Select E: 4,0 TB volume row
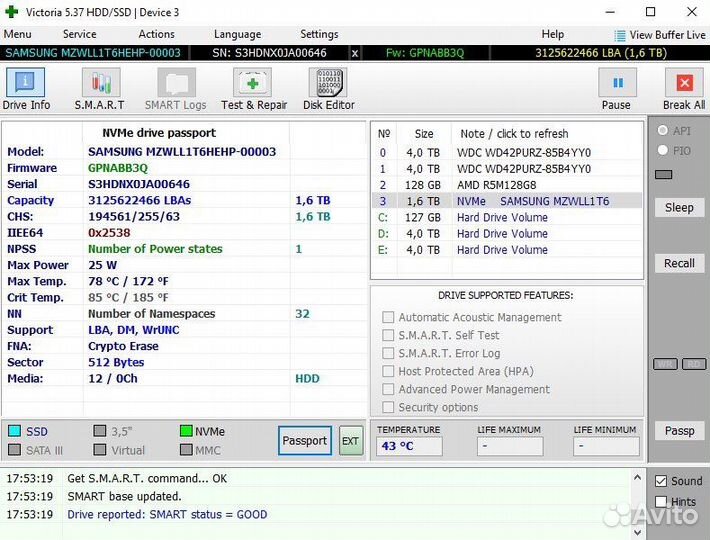710x540 pixels. [507, 250]
